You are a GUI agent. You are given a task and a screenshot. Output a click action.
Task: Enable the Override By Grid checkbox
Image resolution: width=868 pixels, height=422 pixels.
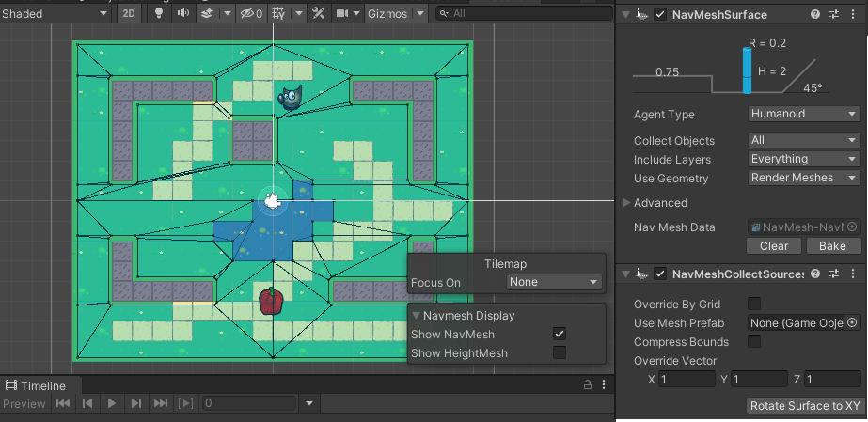[754, 304]
